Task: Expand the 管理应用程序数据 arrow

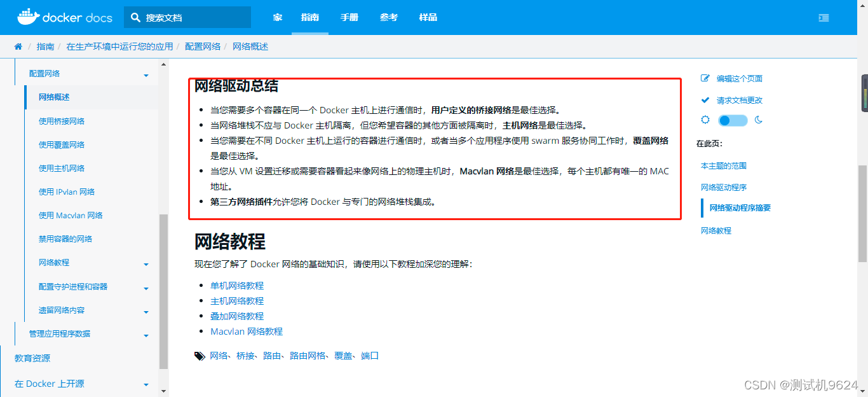Action: tap(146, 336)
